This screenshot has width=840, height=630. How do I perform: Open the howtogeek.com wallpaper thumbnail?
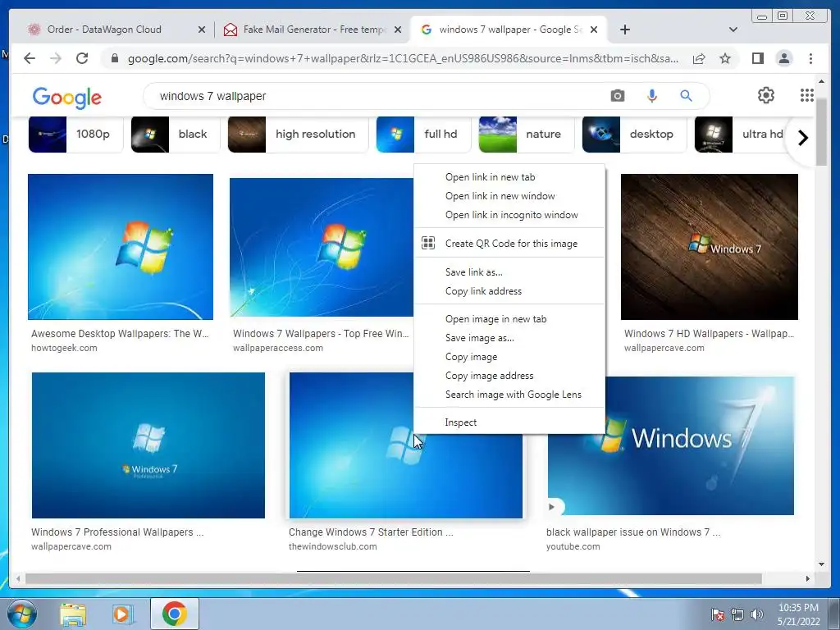click(121, 246)
